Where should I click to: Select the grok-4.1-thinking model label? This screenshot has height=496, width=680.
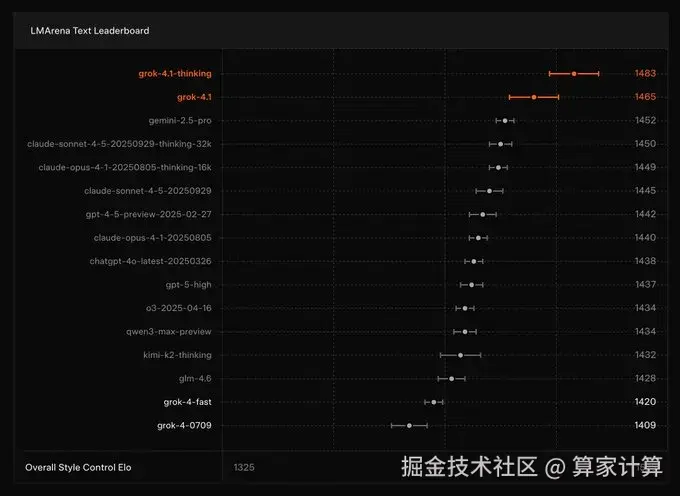click(175, 74)
